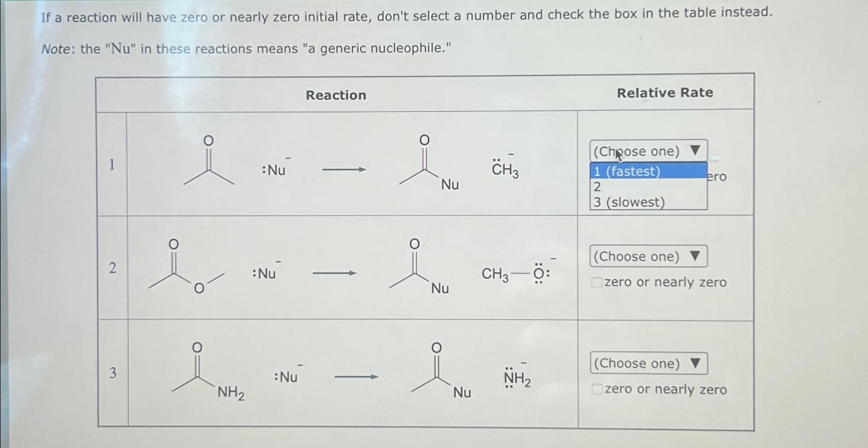Click the dropdown arrow triangle for reaction 3
This screenshot has height=448, width=868.
click(x=695, y=363)
